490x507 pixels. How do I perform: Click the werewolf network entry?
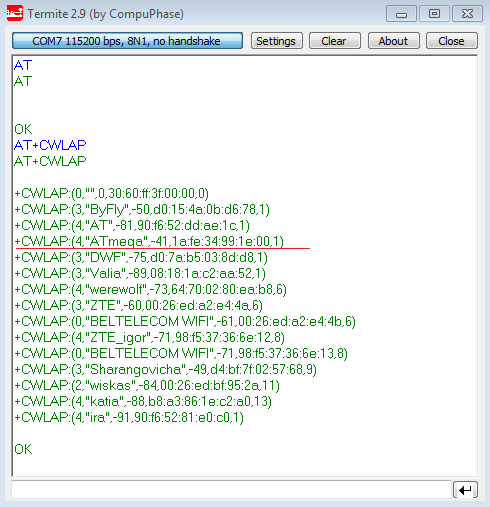point(150,289)
